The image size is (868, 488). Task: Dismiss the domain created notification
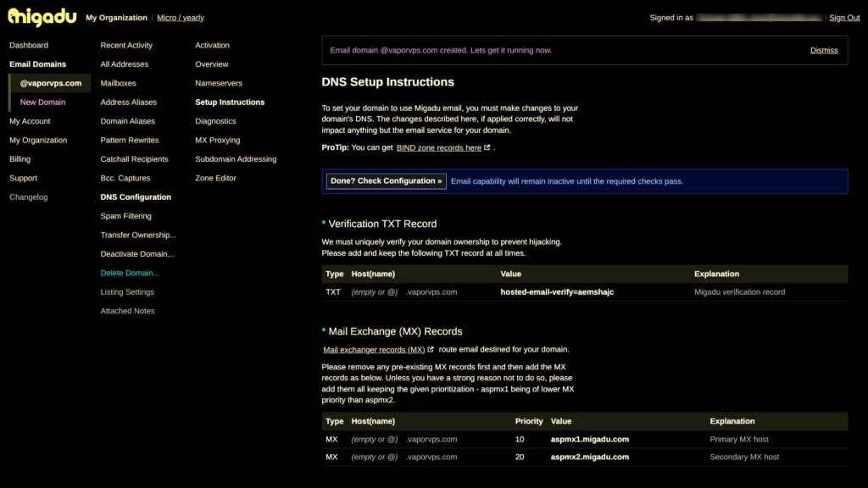823,50
